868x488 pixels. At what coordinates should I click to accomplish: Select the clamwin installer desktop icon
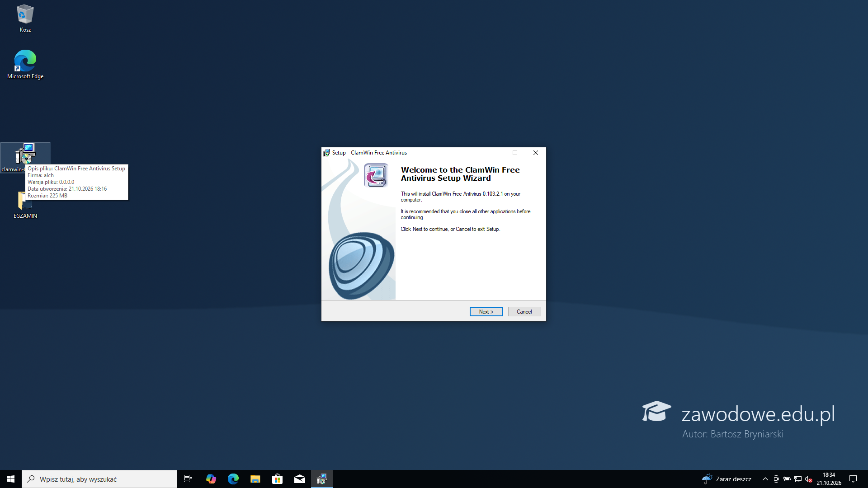click(x=25, y=157)
